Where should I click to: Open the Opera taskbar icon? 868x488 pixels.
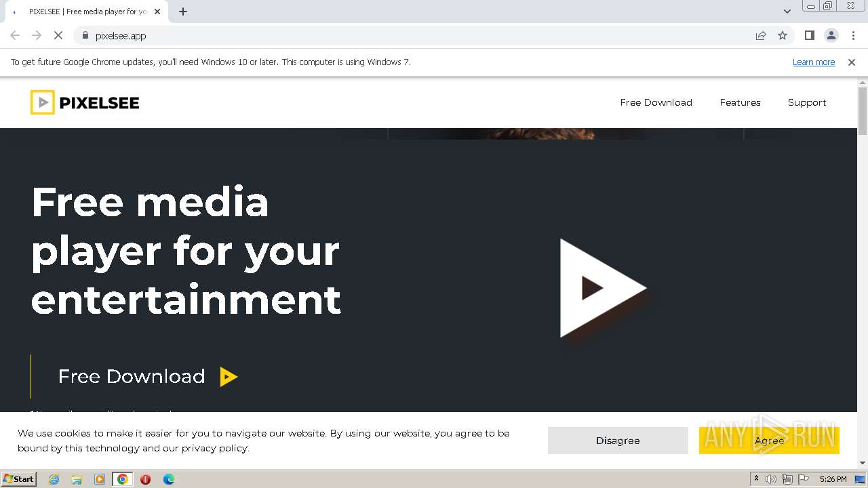[x=145, y=479]
